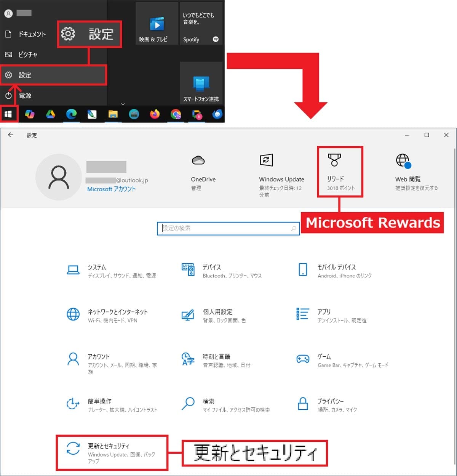Open 検索 settings category
457x476 pixels.
pyautogui.click(x=225, y=405)
